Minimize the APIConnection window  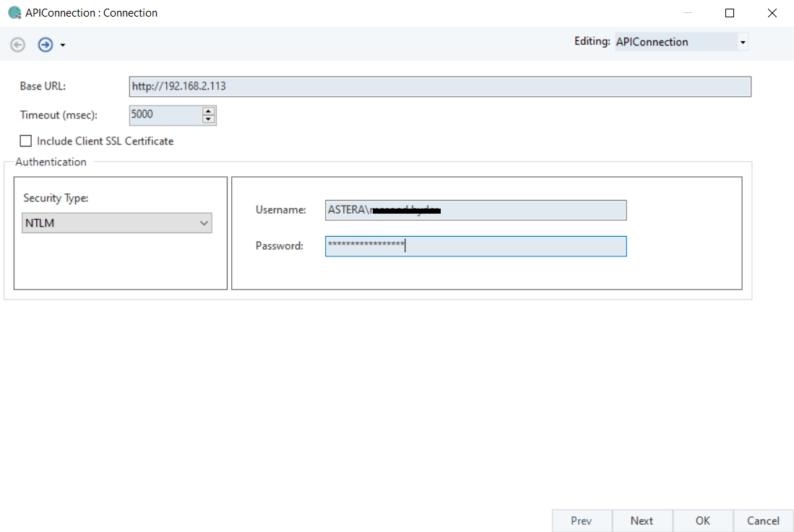[x=687, y=13]
